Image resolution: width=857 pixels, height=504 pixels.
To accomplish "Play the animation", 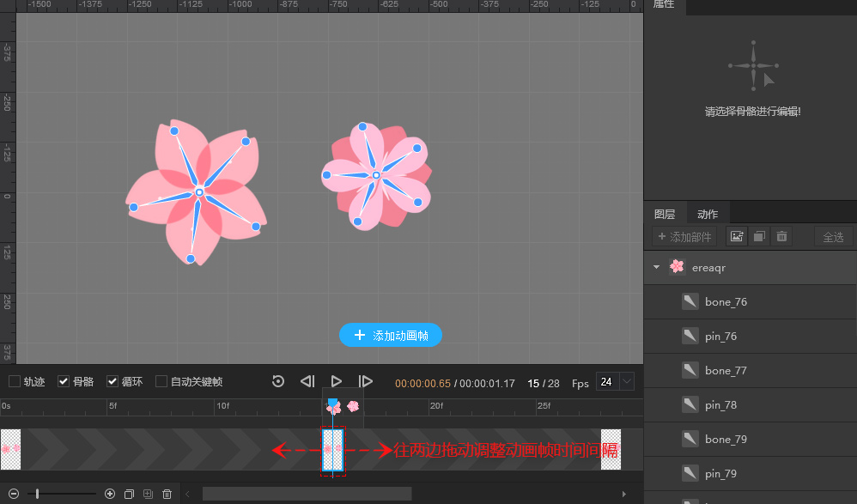I will coord(337,381).
